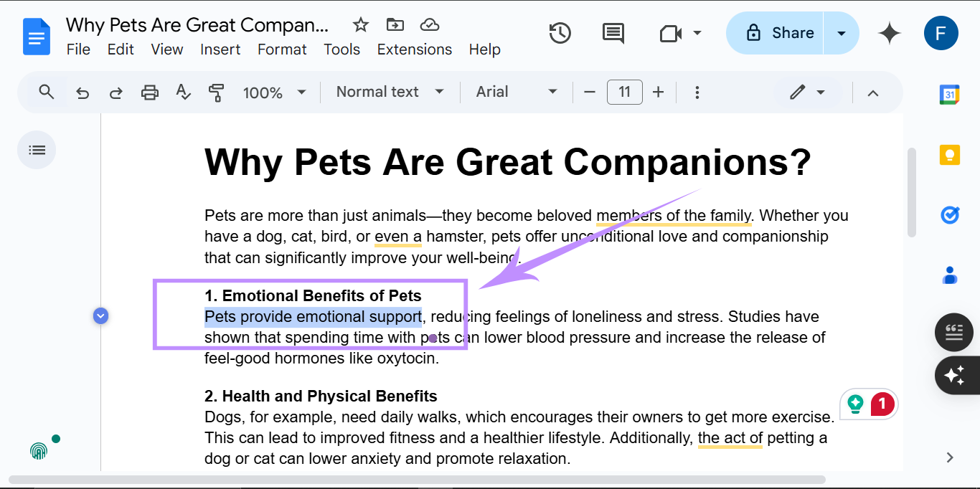The width and height of the screenshot is (980, 489).
Task: Click the vertical scrollbar thumb
Action: point(912,192)
